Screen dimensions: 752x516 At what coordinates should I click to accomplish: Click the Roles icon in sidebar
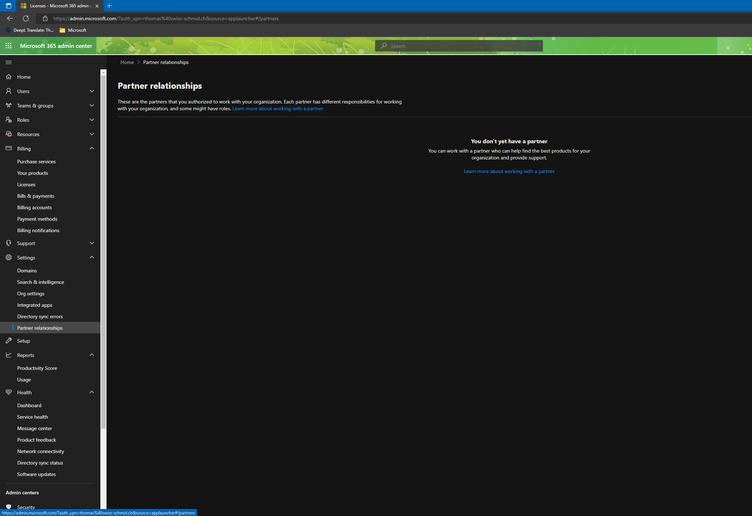(9, 120)
